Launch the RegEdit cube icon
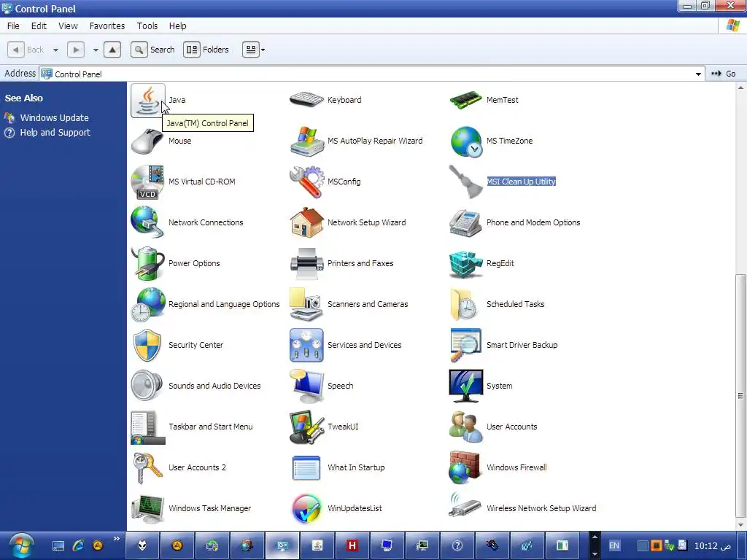 (x=465, y=263)
